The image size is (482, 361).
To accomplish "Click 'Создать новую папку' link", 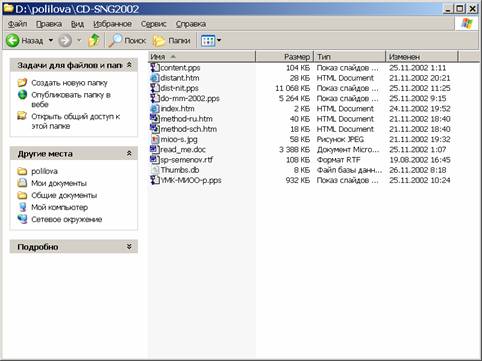I will [69, 83].
